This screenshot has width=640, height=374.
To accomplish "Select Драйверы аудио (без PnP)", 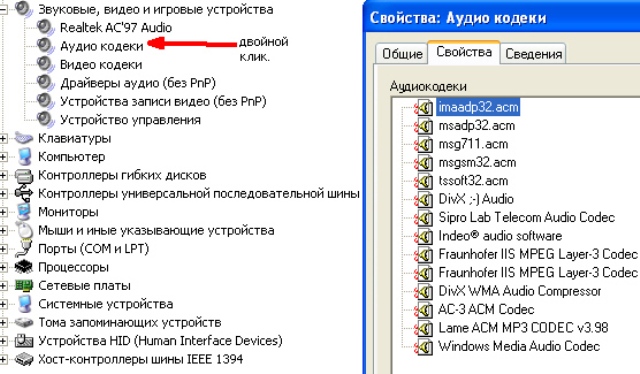I will [138, 83].
